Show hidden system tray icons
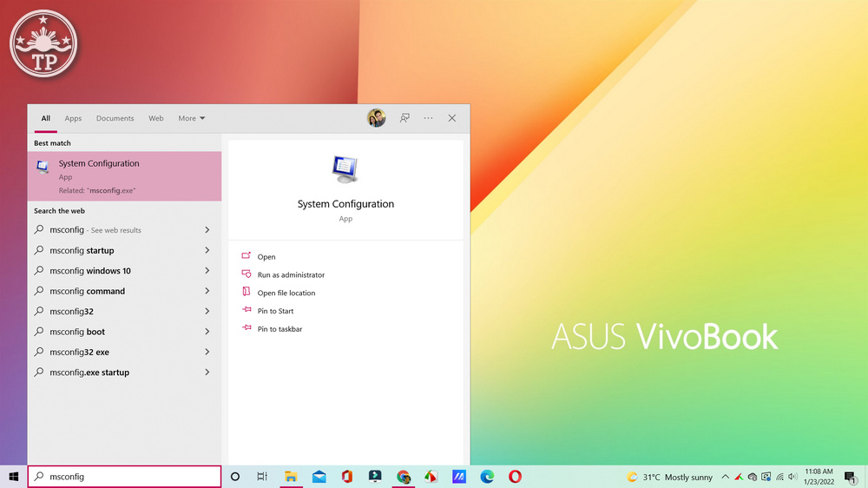Screen dimensions: 868x488 point(725,477)
